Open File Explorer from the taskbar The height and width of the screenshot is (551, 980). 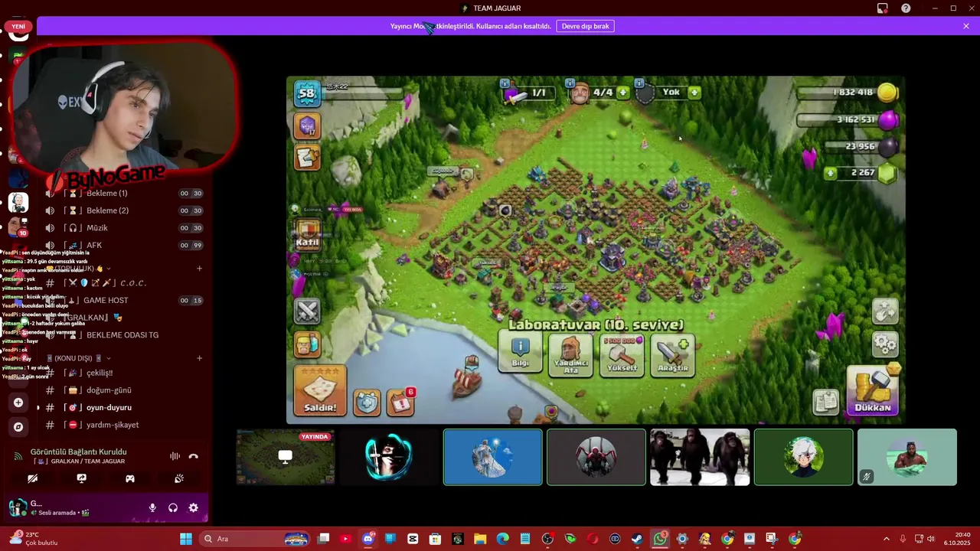pyautogui.click(x=480, y=539)
